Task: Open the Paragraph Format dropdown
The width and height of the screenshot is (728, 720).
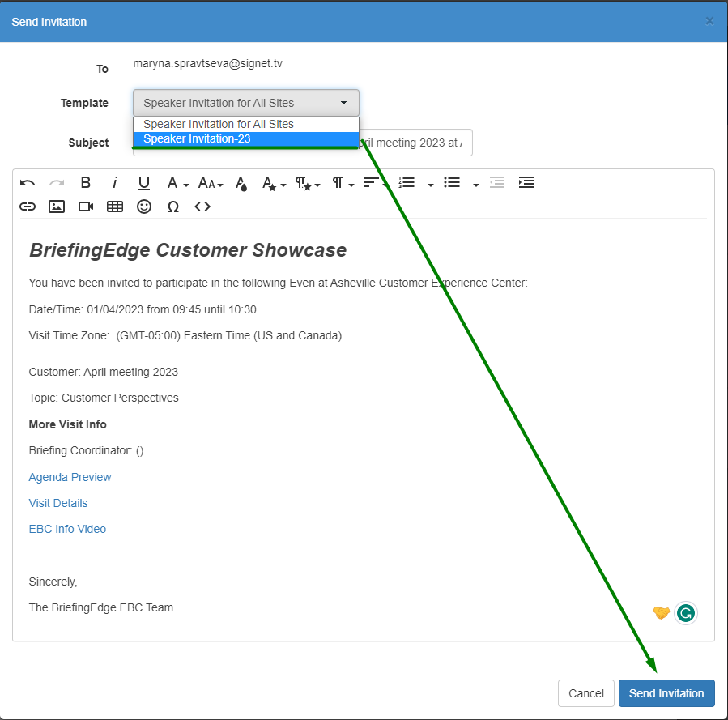Action: [x=343, y=183]
